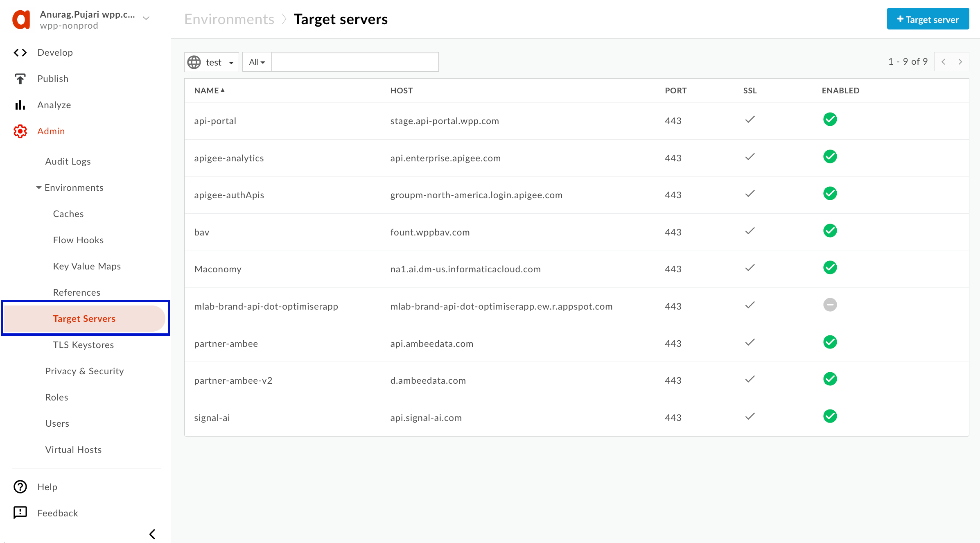Click the target server search field
Image resolution: width=980 pixels, height=543 pixels.
pyautogui.click(x=355, y=62)
